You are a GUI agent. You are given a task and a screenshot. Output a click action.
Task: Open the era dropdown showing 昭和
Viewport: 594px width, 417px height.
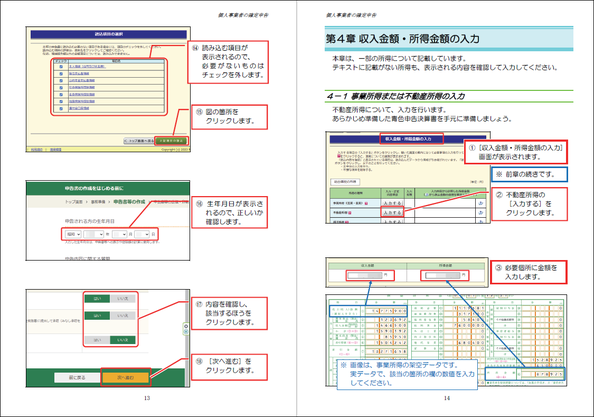click(x=73, y=234)
